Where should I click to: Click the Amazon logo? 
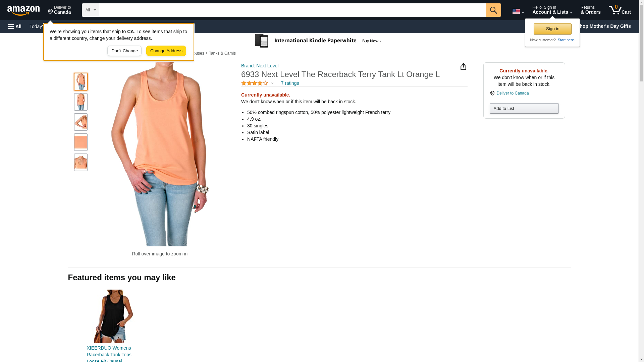point(23,10)
